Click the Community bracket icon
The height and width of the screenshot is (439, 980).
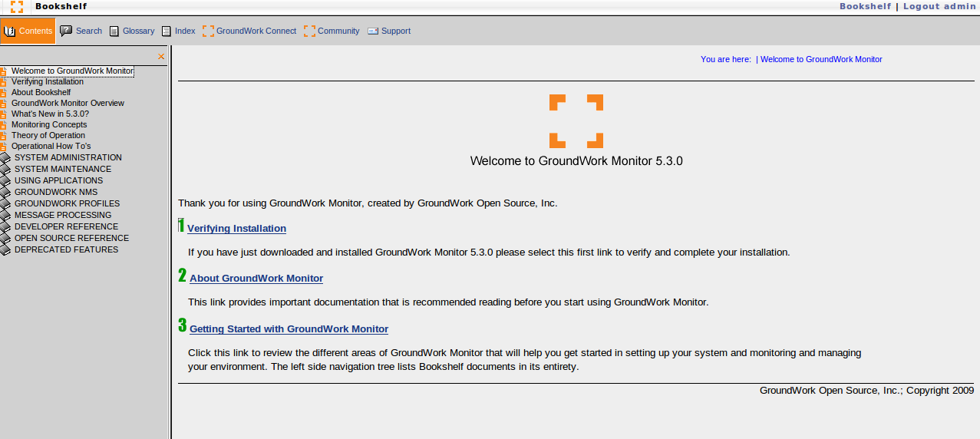click(x=309, y=31)
